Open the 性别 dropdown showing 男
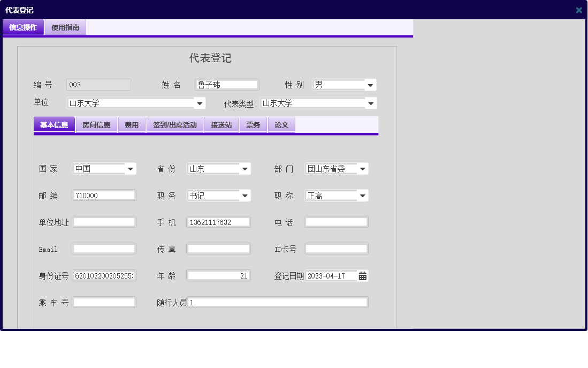 coord(371,85)
